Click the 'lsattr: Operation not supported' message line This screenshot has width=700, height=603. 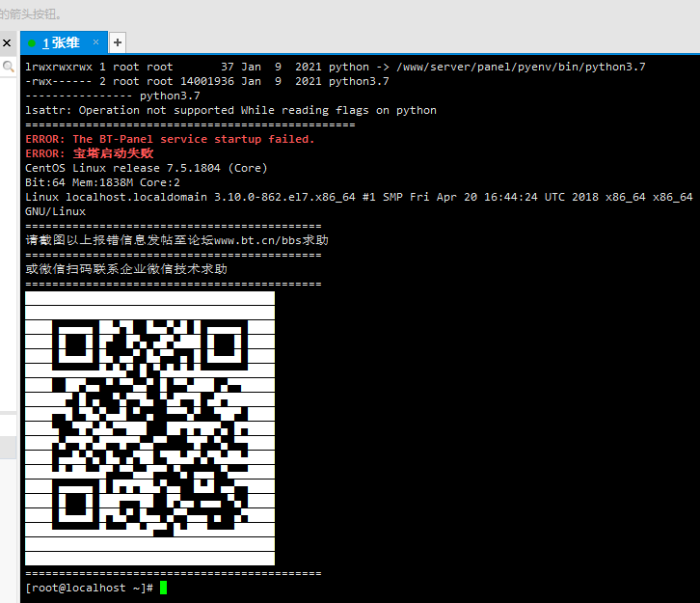pyautogui.click(x=230, y=110)
